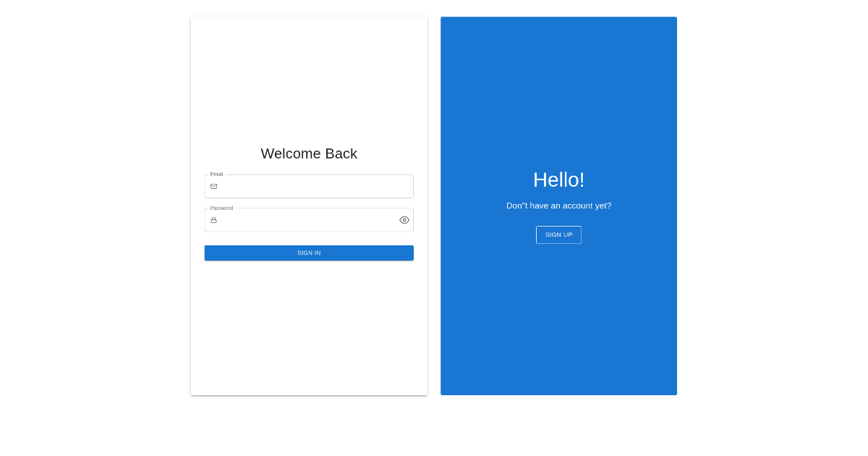Click the small Email floating label

point(216,174)
